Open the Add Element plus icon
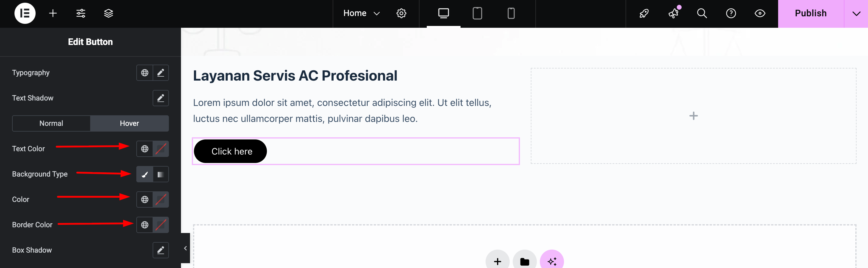 [x=53, y=14]
